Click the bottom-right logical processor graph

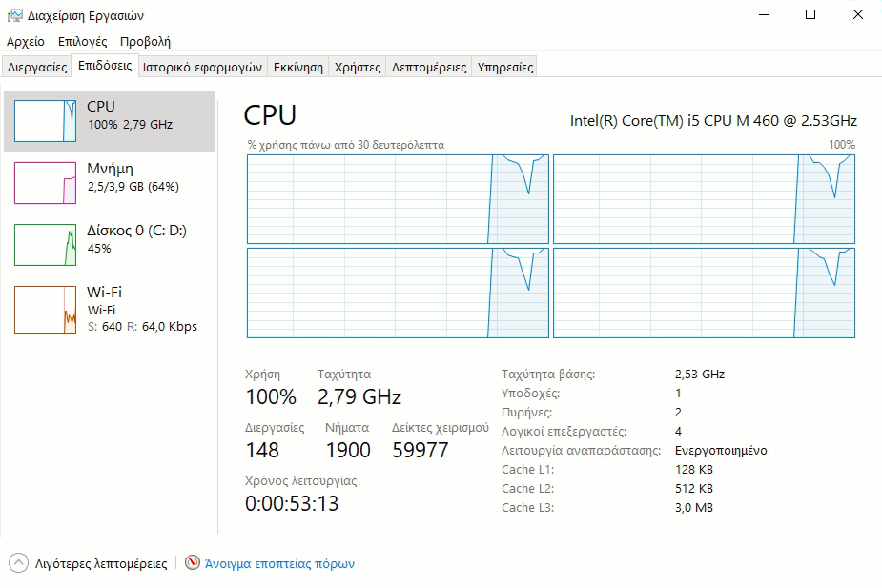704,293
